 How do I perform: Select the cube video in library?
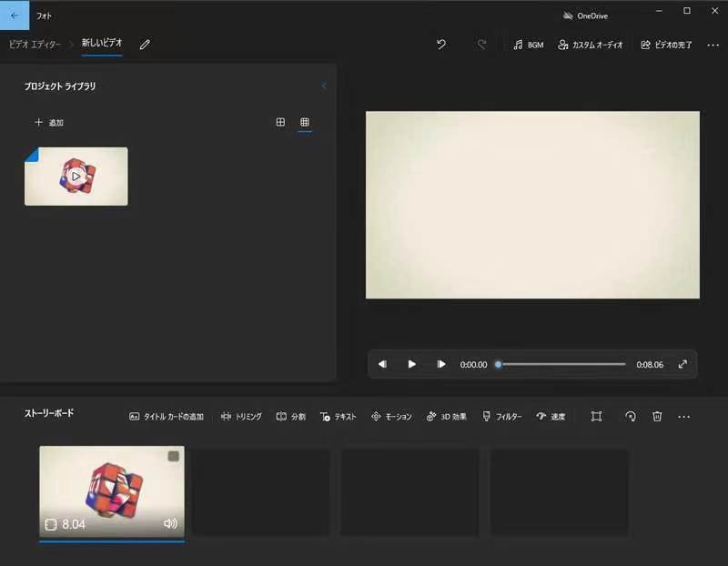coord(76,176)
